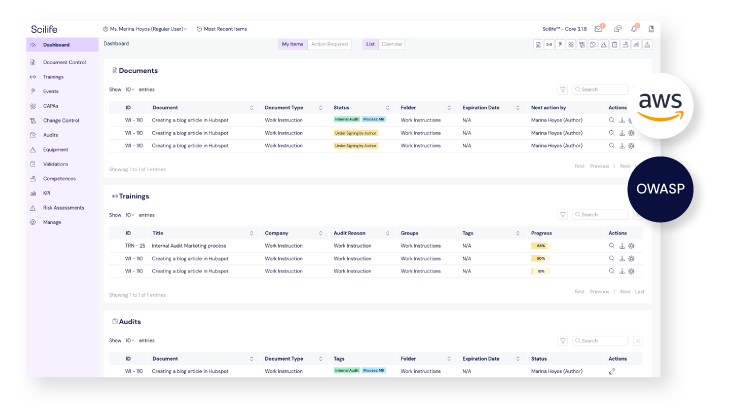730x419 pixels.
Task: Sort Trainings table by Audit Reason column
Action: 387,233
